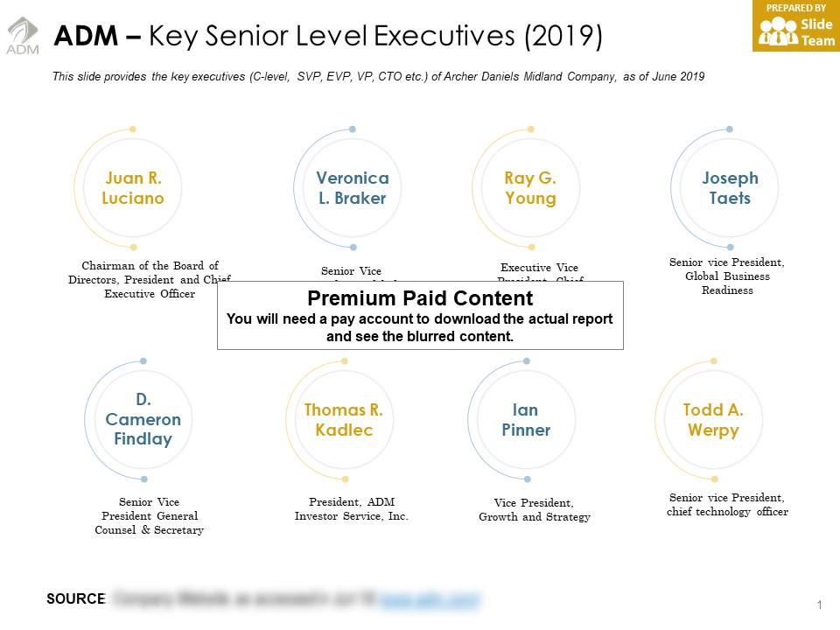This screenshot has height=630, width=840.
Task: Click the General Counsel & Secretary caption
Action: pos(149,516)
